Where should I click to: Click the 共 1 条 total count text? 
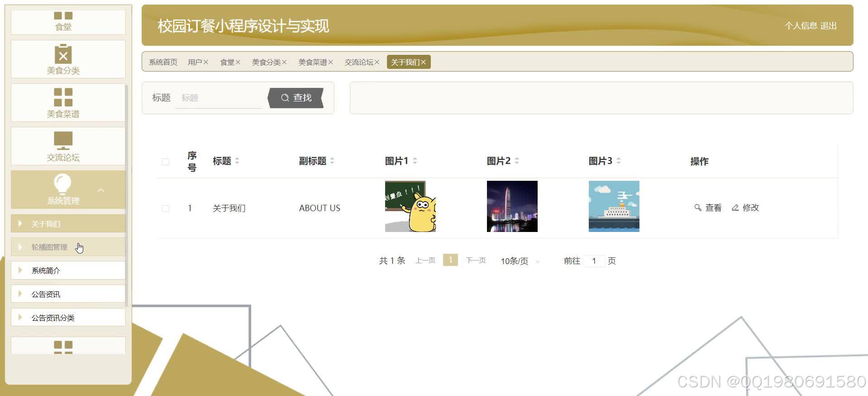pos(392,261)
